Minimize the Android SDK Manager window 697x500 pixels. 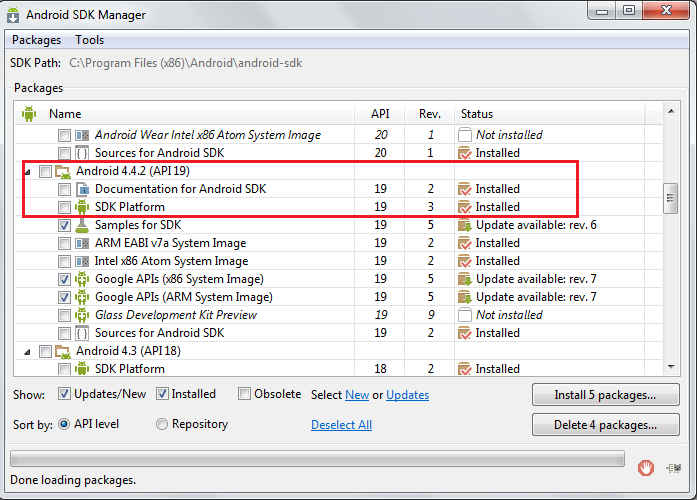point(602,11)
